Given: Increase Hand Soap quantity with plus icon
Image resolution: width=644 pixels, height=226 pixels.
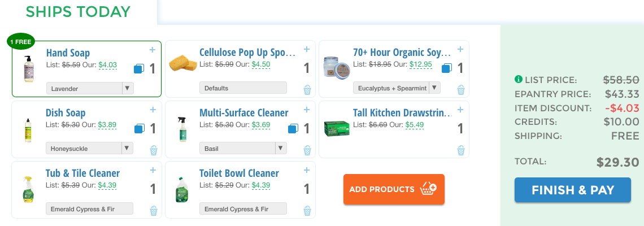Looking at the screenshot, I should (x=153, y=50).
